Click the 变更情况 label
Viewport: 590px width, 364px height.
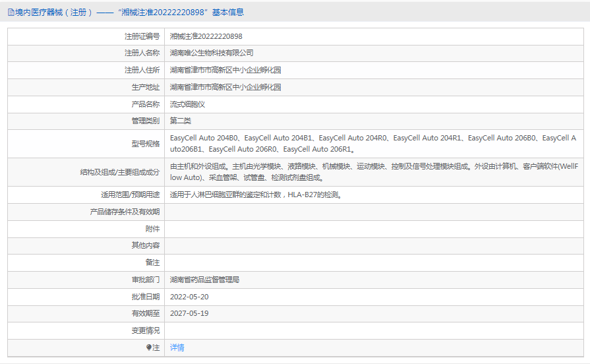(x=146, y=330)
